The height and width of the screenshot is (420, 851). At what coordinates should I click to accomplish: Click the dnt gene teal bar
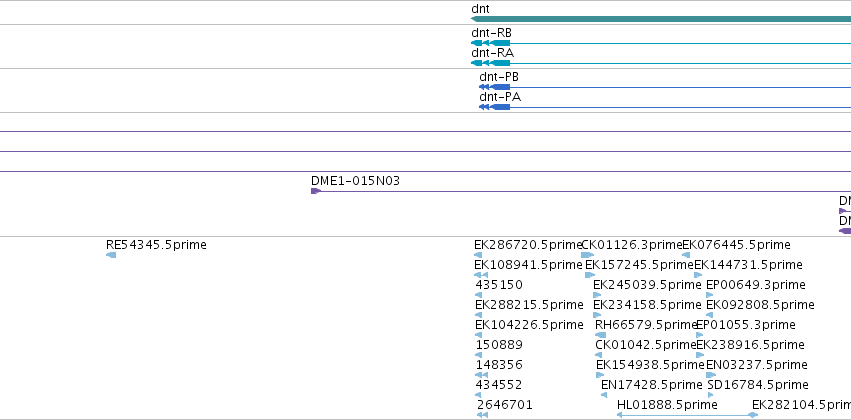[661, 20]
